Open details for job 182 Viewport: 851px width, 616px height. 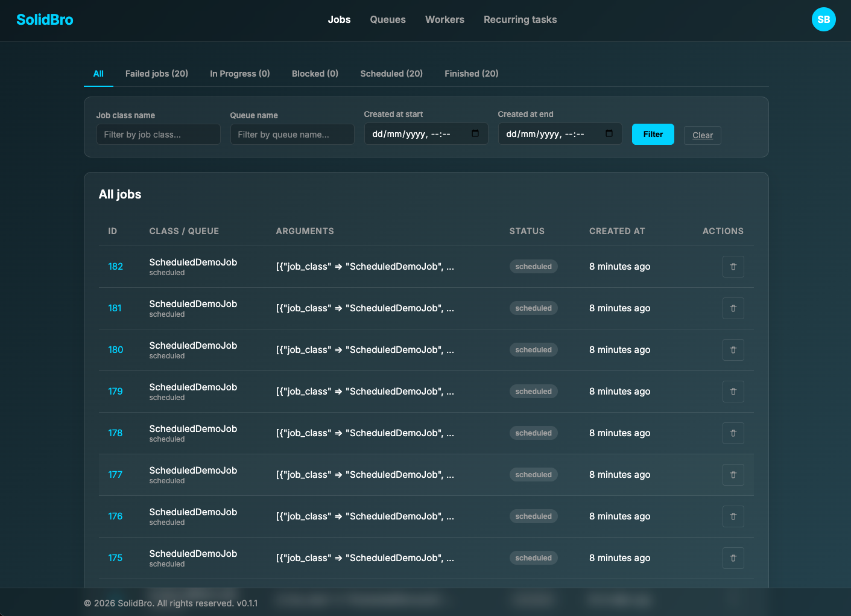115,266
